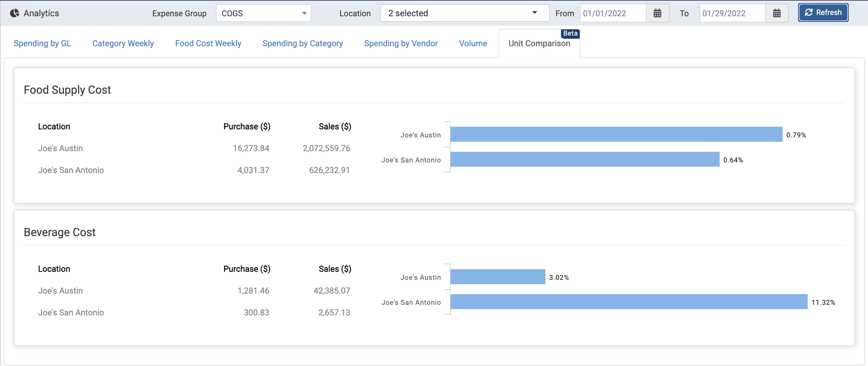Expand the Location selector showing 2 selected

[464, 13]
